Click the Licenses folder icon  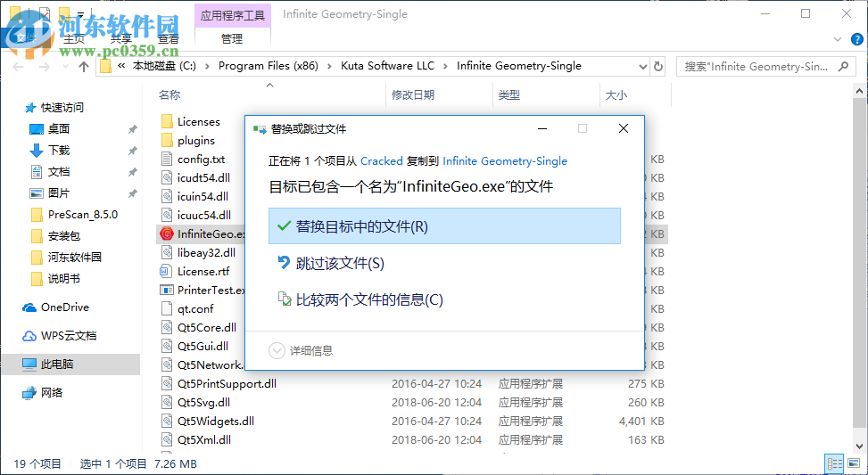pos(167,122)
